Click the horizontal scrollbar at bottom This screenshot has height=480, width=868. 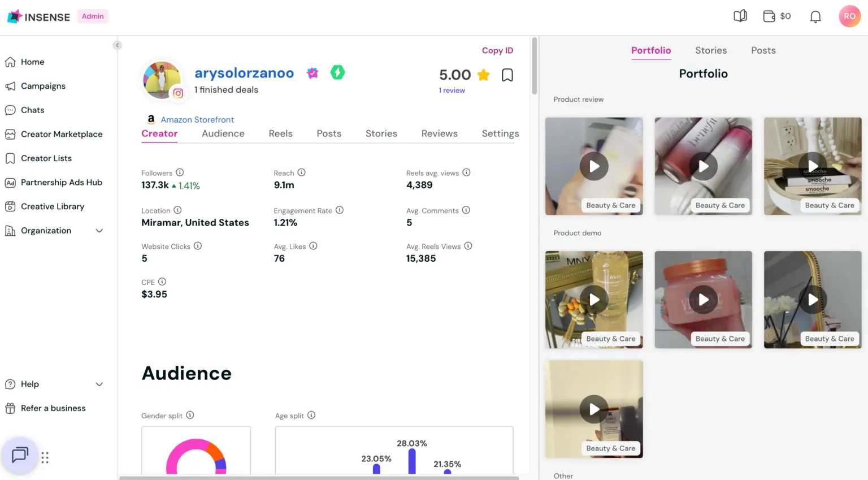[x=319, y=478]
